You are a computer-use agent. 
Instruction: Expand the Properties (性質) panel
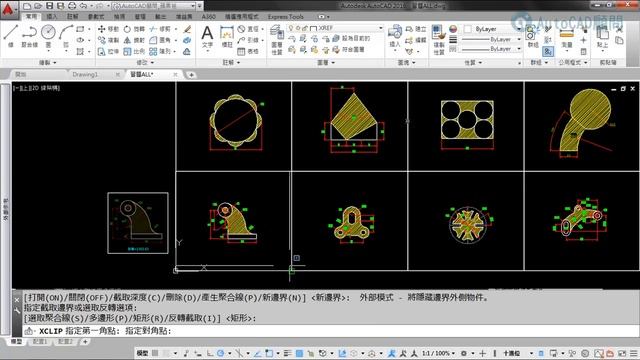point(473,62)
